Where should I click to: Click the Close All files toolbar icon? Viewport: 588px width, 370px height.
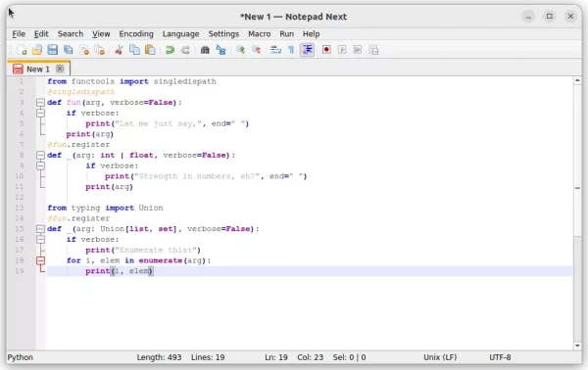pos(99,50)
